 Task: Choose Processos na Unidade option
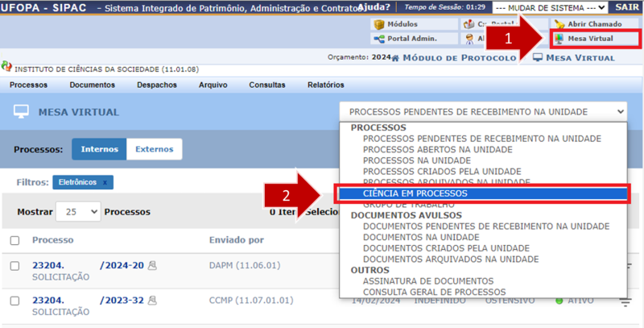417,160
